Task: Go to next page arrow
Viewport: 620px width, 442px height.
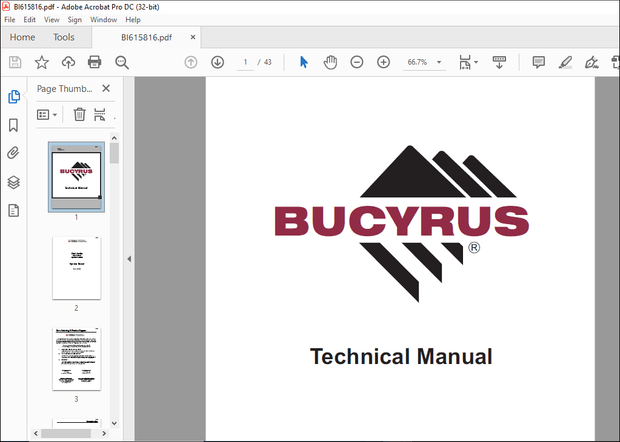Action: [217, 62]
